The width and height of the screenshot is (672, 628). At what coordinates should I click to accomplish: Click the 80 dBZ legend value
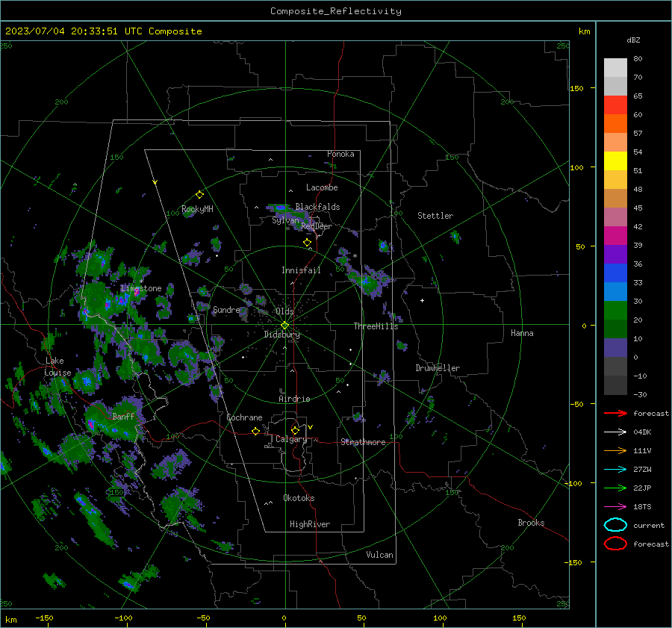point(638,59)
